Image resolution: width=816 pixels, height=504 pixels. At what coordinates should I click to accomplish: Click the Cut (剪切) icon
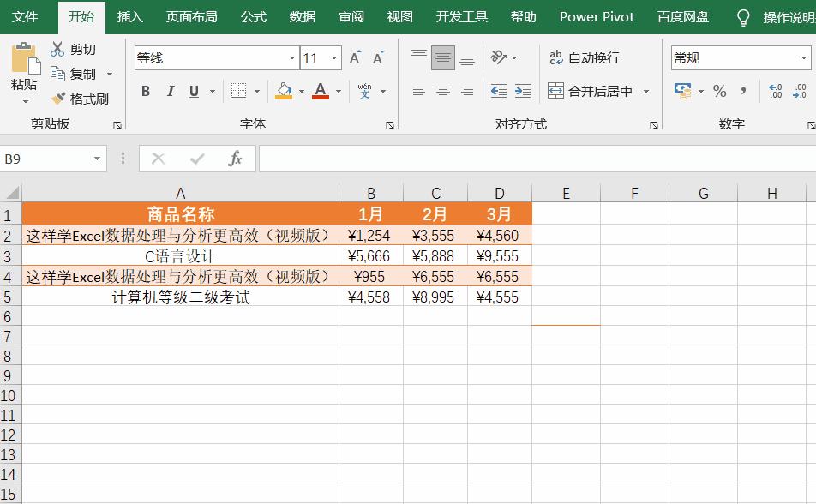coord(57,49)
